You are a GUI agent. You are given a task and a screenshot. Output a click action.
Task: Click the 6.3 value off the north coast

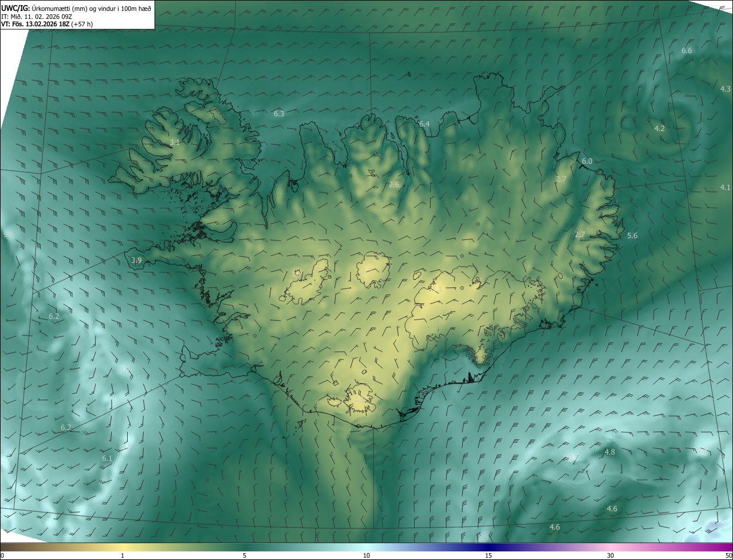pos(279,114)
